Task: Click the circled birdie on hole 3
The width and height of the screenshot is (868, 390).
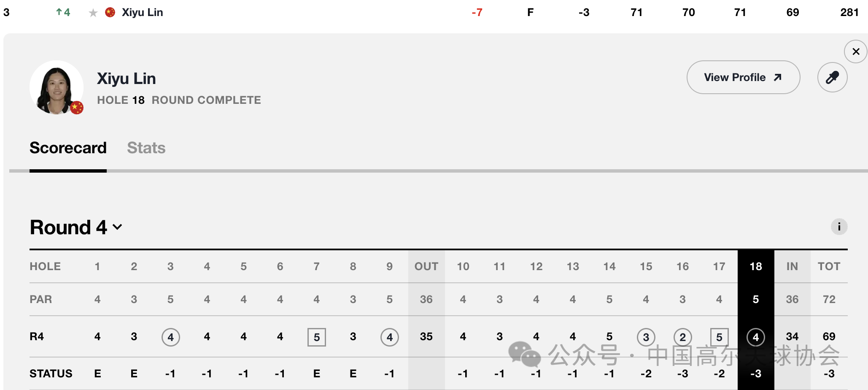Action: (170, 337)
